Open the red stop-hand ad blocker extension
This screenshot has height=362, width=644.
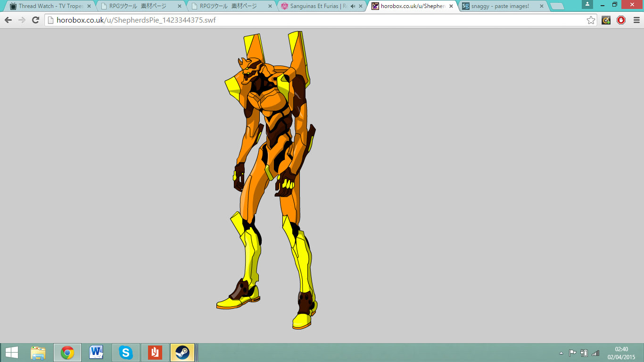point(621,20)
